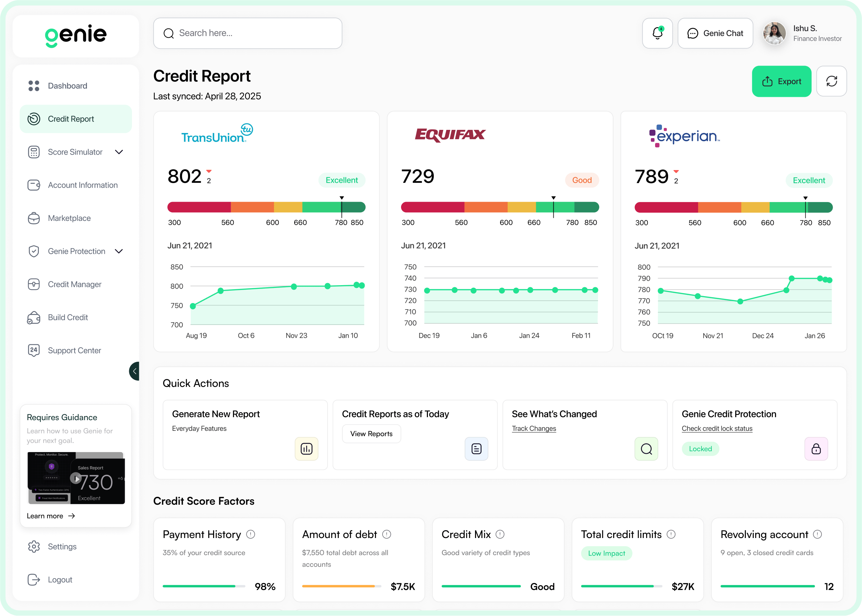Collapse the sidebar with arrow handle
The width and height of the screenshot is (862, 616).
click(134, 371)
